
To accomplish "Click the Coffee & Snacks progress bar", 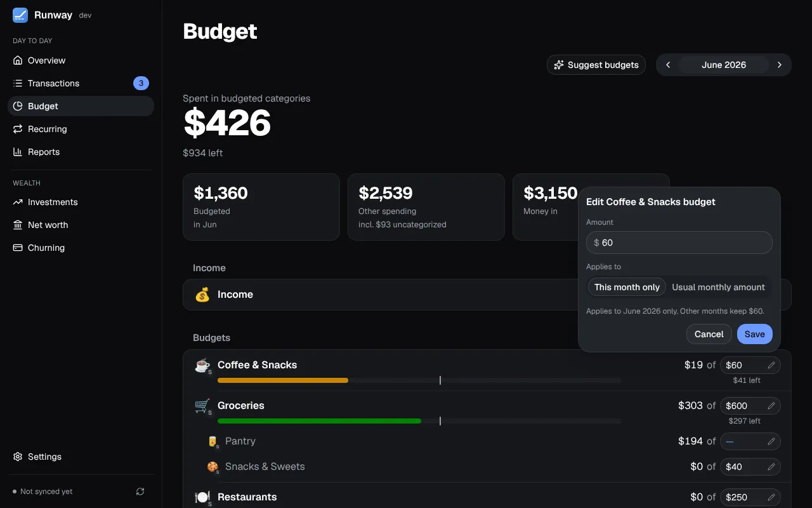I will (419, 380).
